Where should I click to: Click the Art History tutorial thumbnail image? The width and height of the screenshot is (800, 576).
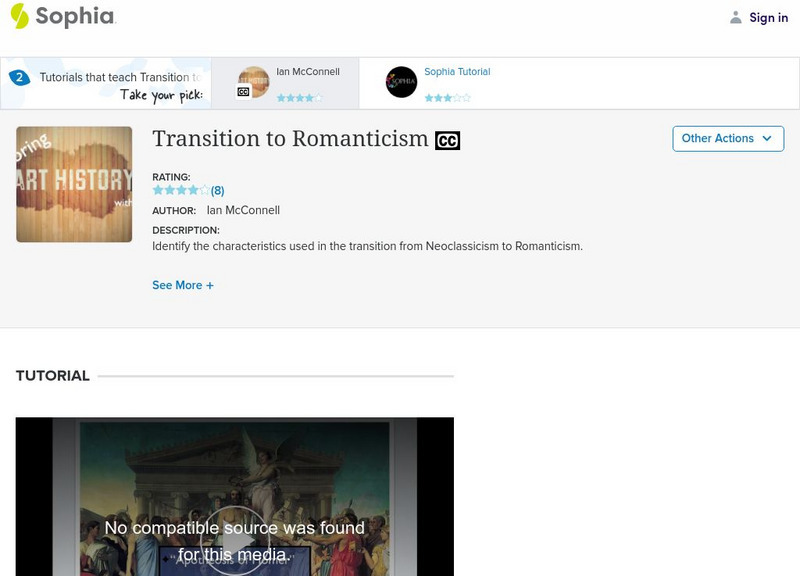point(74,182)
